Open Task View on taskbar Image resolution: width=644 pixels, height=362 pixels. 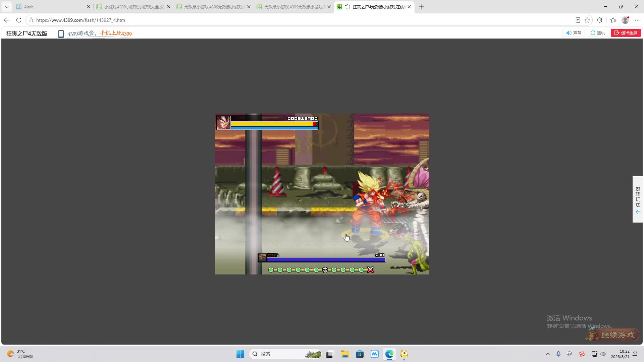click(329, 354)
